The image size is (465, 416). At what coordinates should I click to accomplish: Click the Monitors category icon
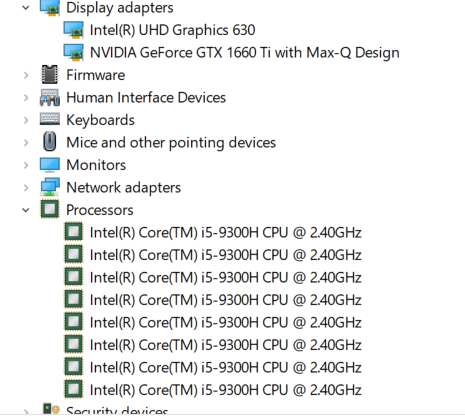pos(50,165)
